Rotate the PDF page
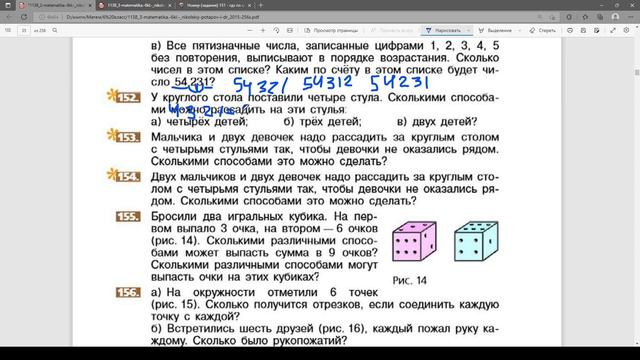This screenshot has width=640, height=360. [276, 30]
